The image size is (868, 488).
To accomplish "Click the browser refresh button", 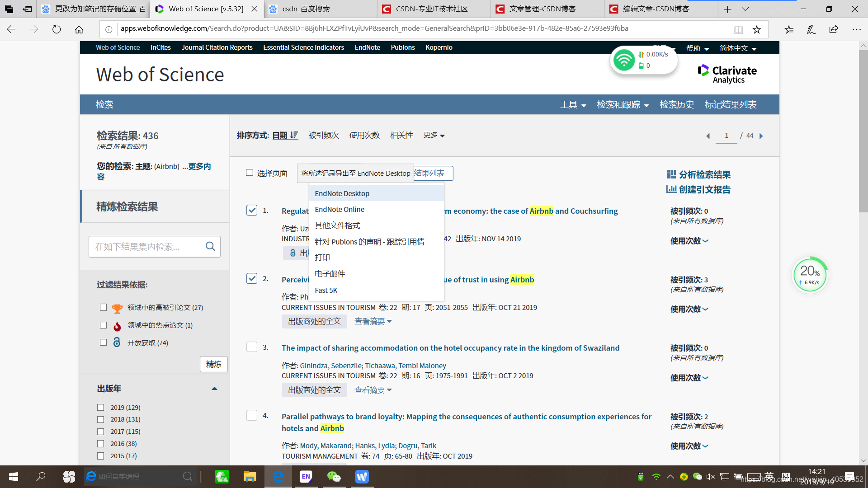I will pos(57,29).
